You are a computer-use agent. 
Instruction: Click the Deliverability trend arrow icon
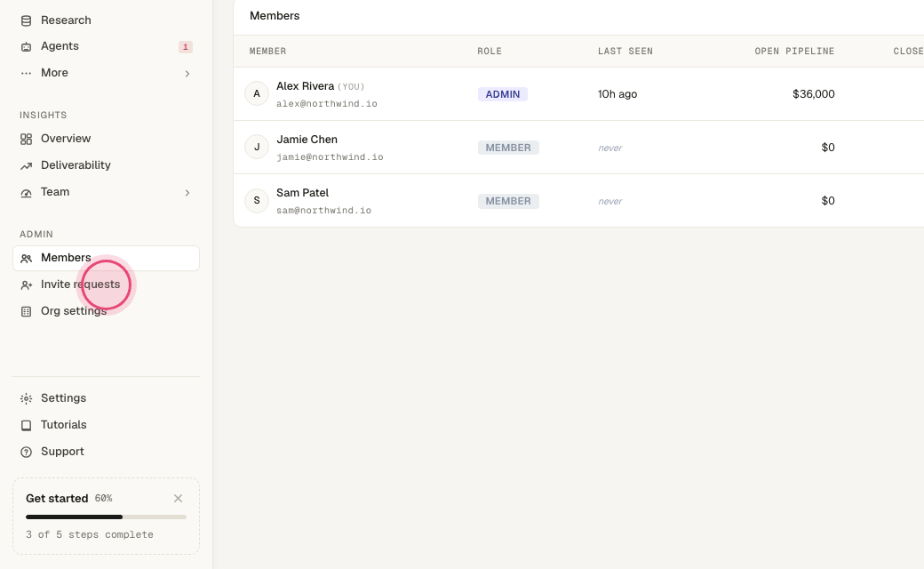coord(26,165)
